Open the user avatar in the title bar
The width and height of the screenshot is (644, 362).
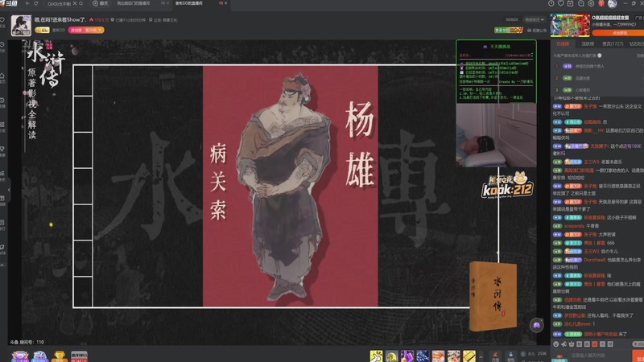613,4
